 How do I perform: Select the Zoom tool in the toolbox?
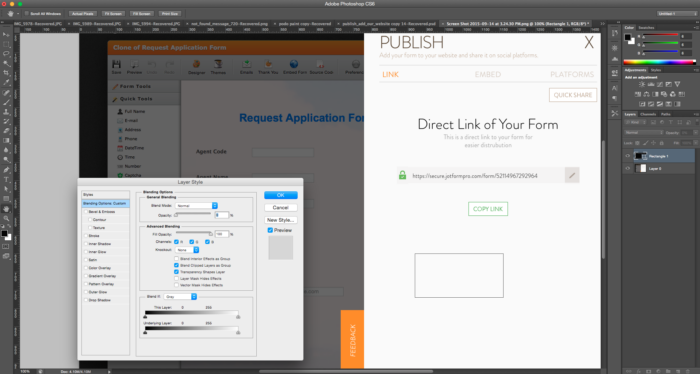click(x=6, y=218)
